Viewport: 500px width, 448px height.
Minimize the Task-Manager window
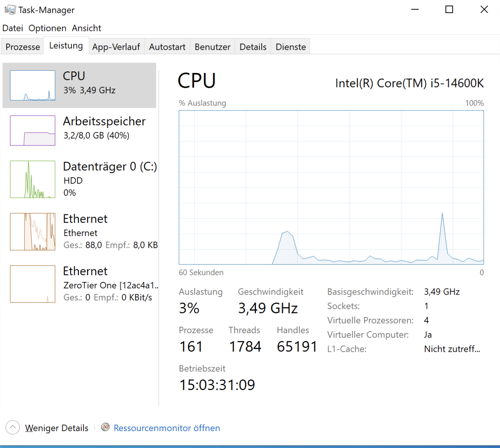415,9
